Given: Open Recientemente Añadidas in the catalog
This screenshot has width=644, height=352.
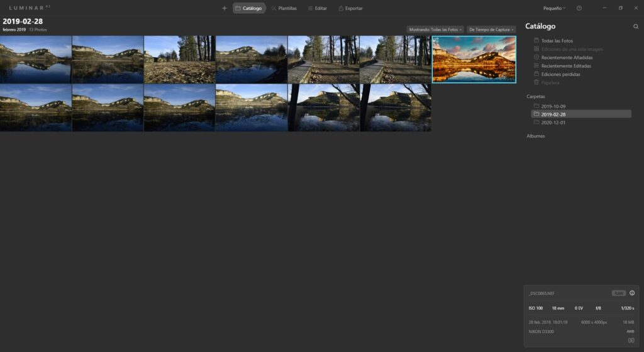Looking at the screenshot, I should click(567, 57).
